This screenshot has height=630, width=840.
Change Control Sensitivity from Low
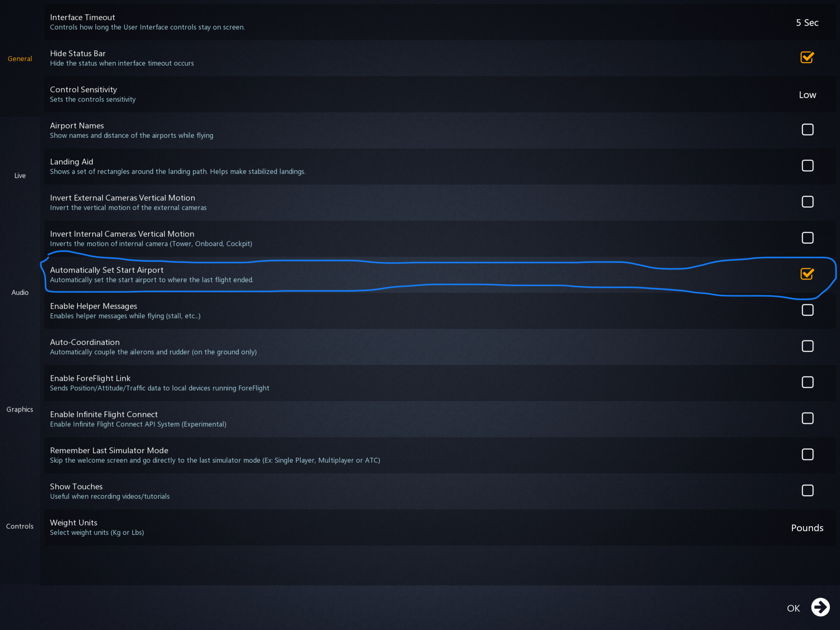point(808,94)
